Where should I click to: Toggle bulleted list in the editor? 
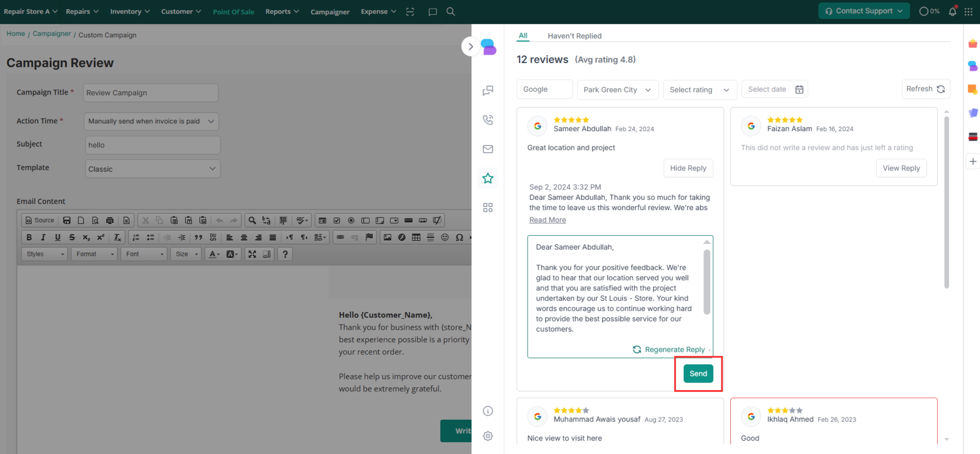click(x=150, y=238)
